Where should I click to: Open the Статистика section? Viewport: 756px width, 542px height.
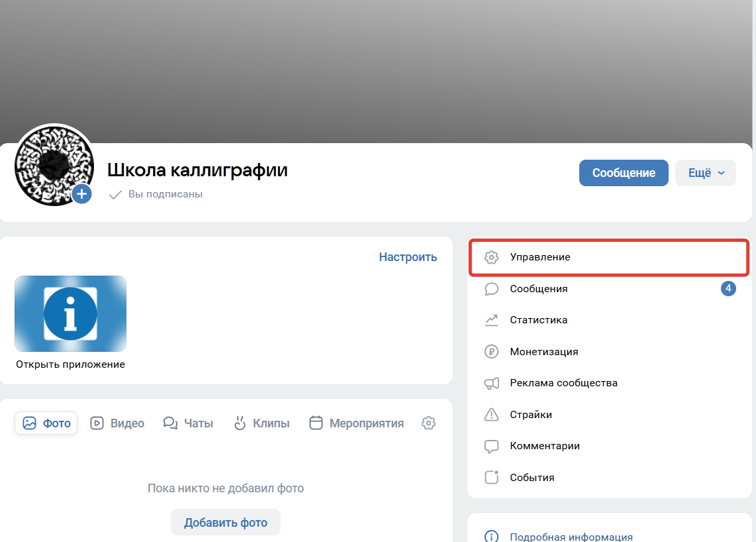pyautogui.click(x=540, y=319)
